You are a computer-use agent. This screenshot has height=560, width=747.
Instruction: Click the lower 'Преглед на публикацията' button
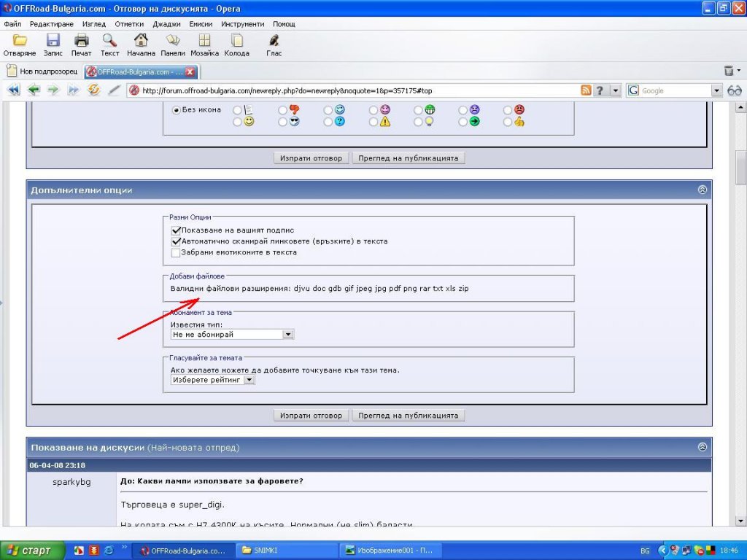point(409,416)
